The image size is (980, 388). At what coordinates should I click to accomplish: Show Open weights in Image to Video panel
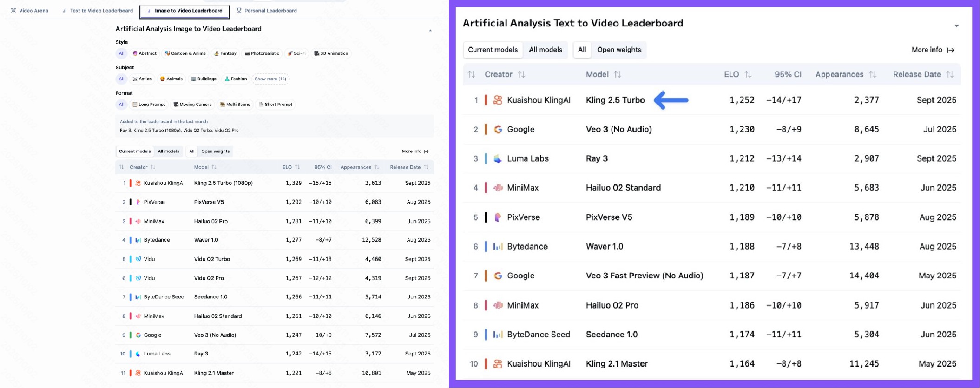tap(215, 151)
